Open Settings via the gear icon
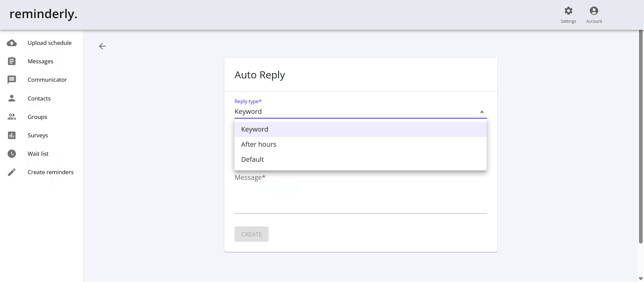 point(568,11)
